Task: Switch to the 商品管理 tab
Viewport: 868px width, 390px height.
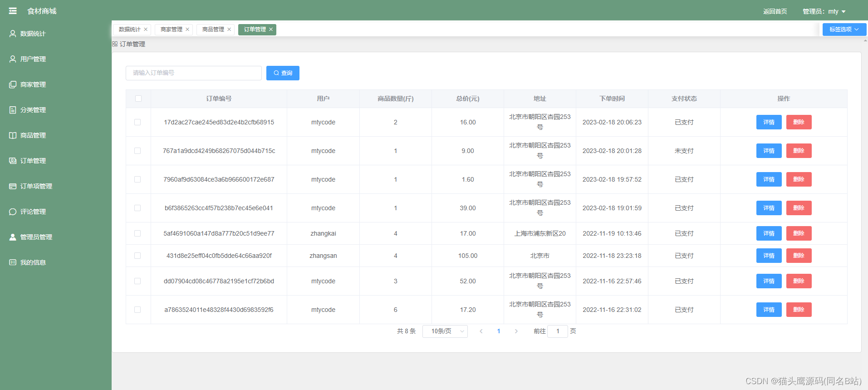Action: point(213,30)
